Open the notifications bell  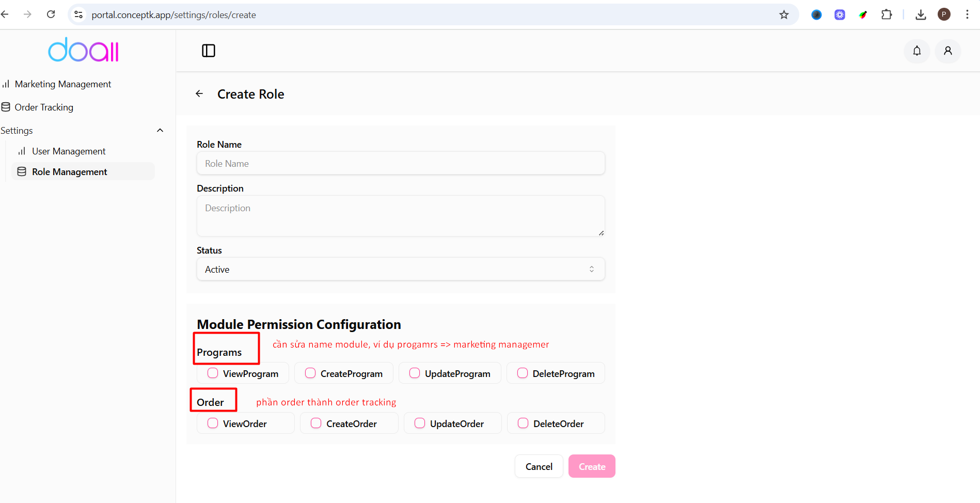(916, 51)
